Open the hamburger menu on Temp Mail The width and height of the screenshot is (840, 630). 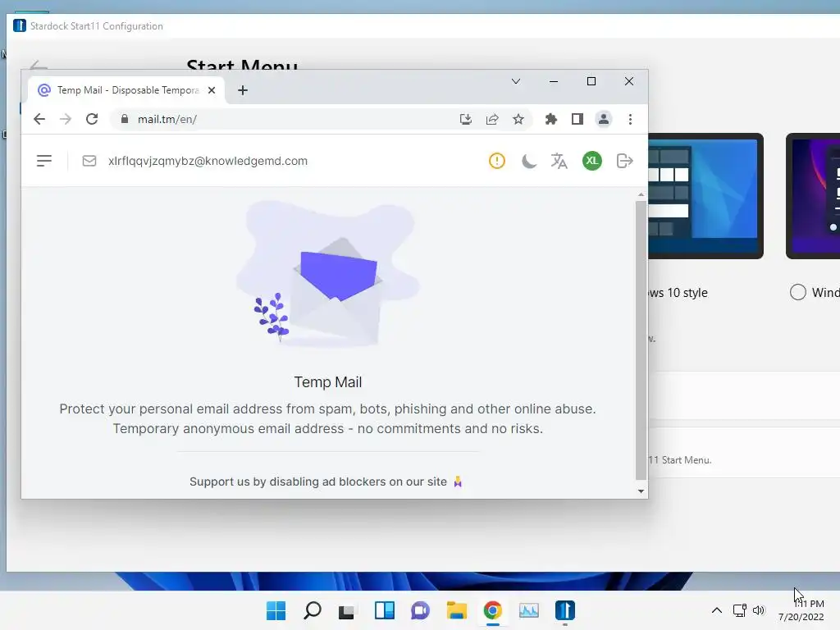(x=44, y=161)
